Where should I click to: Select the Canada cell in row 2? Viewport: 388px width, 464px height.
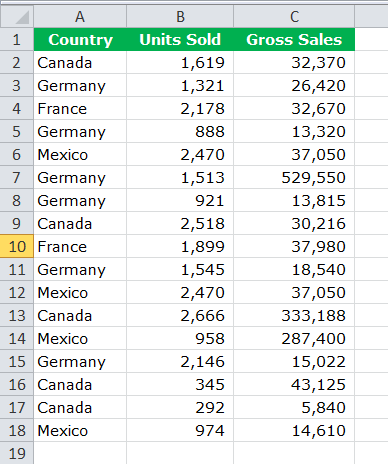pyautogui.click(x=80, y=62)
